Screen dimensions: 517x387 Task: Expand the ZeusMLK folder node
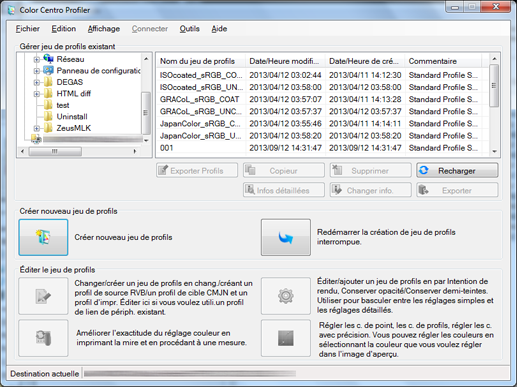coord(37,128)
